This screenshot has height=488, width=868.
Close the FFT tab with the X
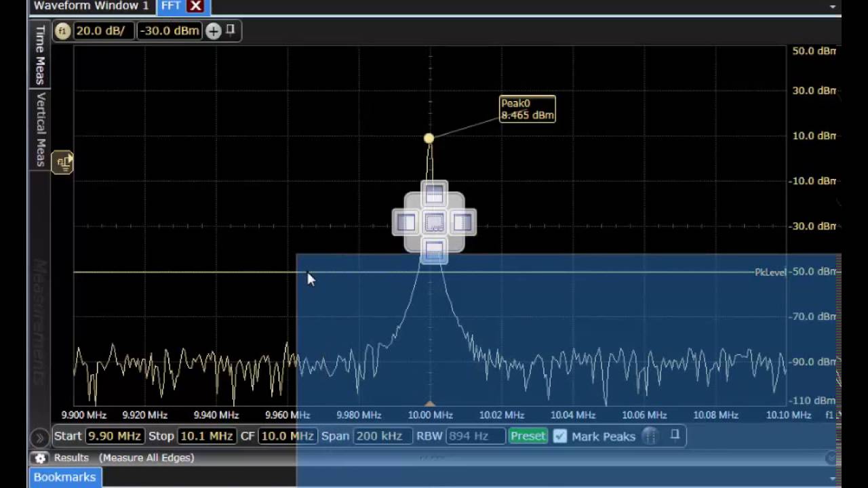point(196,6)
